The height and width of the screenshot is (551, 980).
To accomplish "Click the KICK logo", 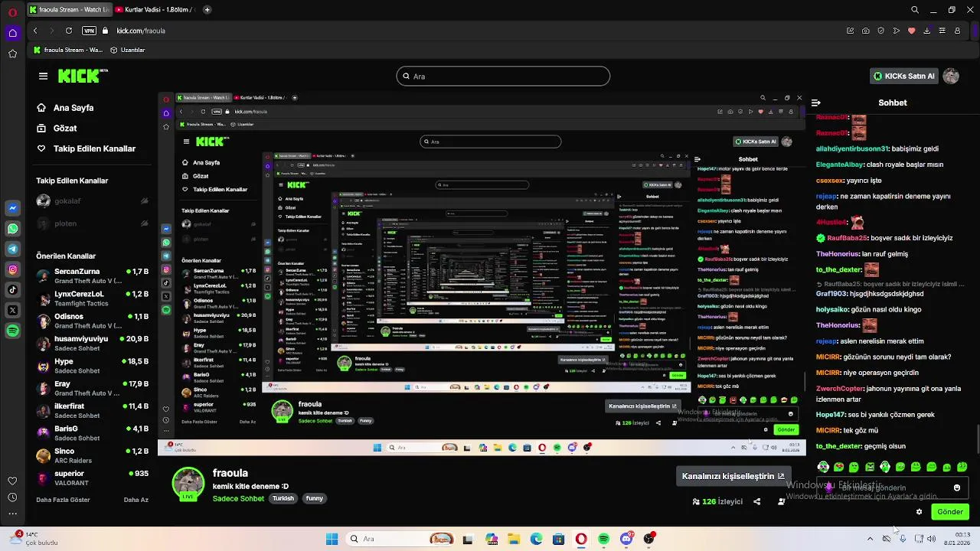I will 82,76.
